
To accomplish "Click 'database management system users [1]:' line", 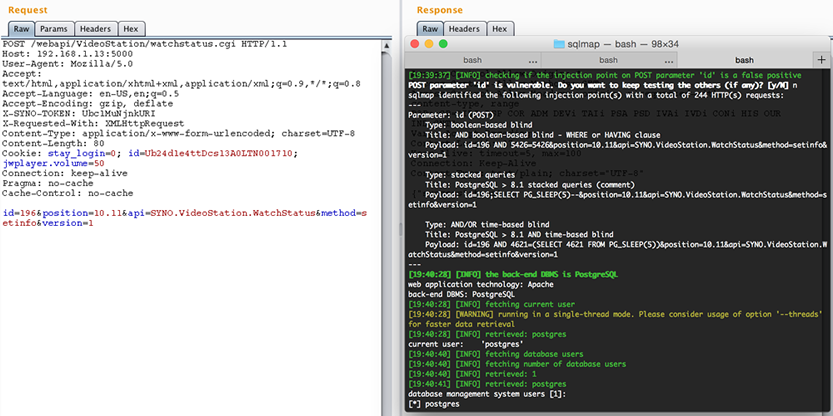I will click(487, 394).
